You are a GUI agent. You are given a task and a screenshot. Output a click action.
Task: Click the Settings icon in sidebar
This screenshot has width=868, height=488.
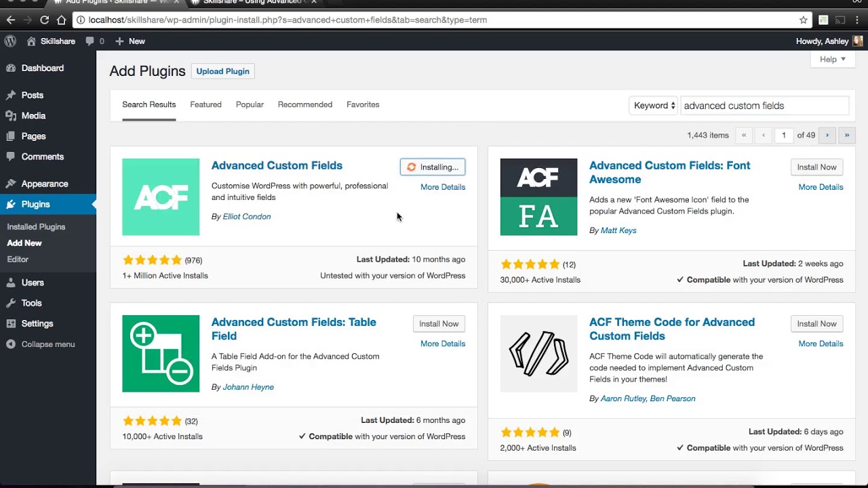point(11,323)
